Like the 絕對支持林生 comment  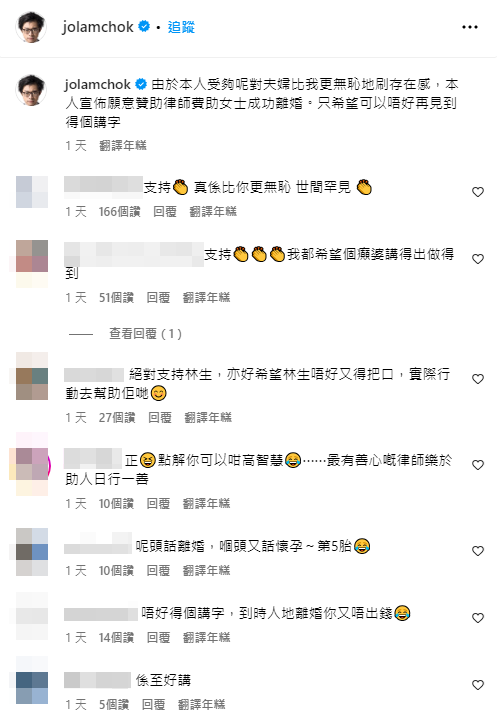pyautogui.click(x=478, y=379)
